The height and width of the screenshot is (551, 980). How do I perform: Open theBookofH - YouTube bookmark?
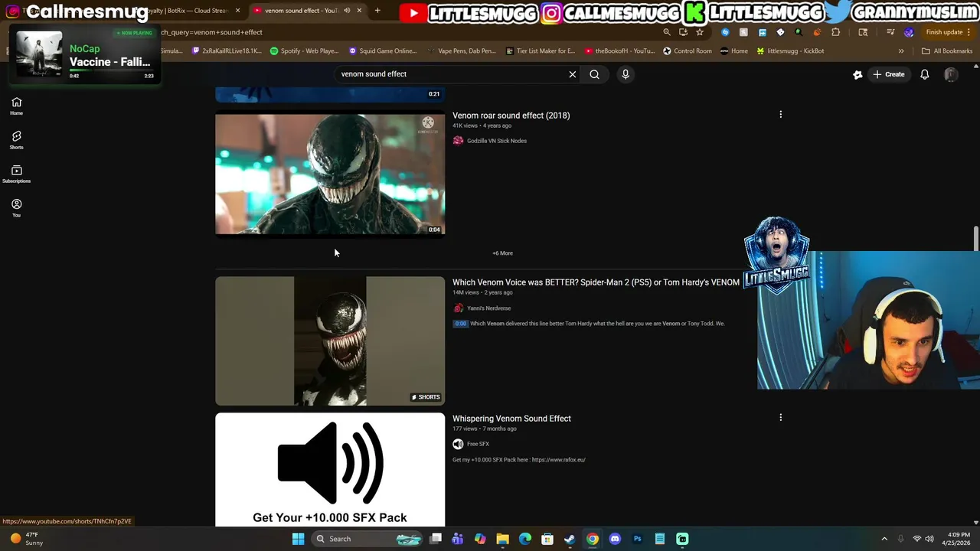coord(619,51)
